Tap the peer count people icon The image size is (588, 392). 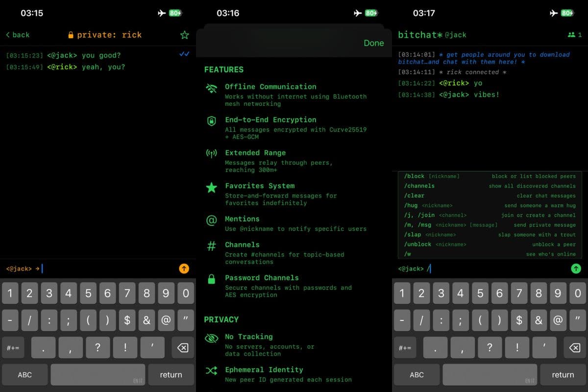click(x=572, y=35)
